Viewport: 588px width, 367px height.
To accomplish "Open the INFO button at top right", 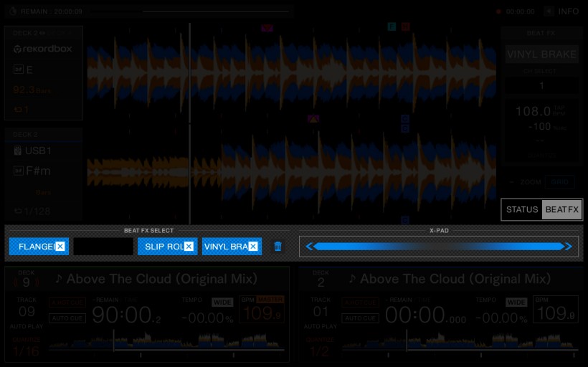I will click(562, 11).
